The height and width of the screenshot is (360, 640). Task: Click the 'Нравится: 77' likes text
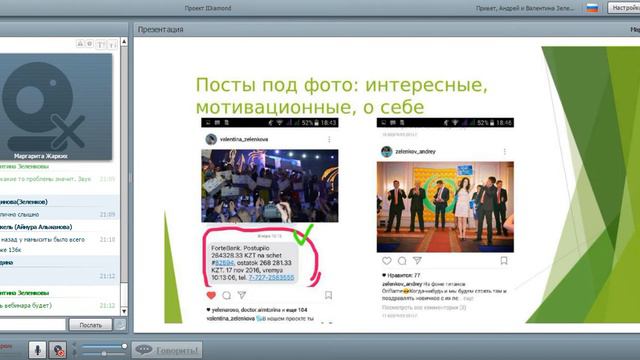[401, 275]
